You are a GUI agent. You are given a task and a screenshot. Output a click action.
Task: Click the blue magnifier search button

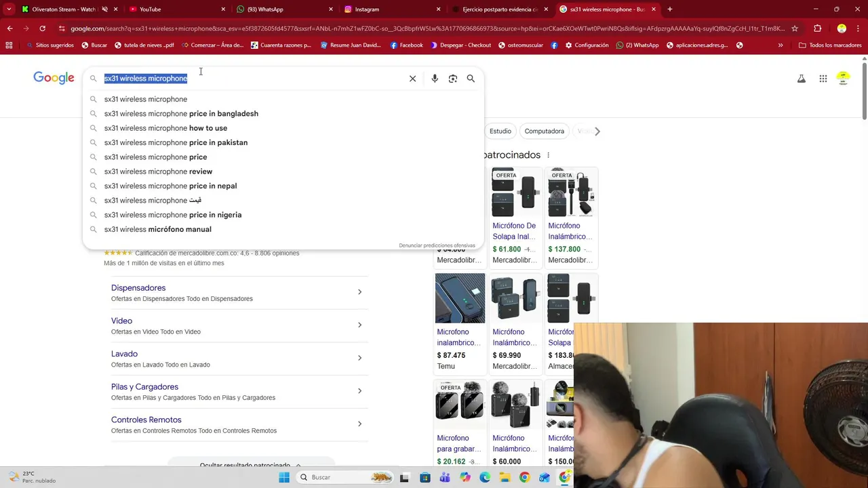[471, 79]
